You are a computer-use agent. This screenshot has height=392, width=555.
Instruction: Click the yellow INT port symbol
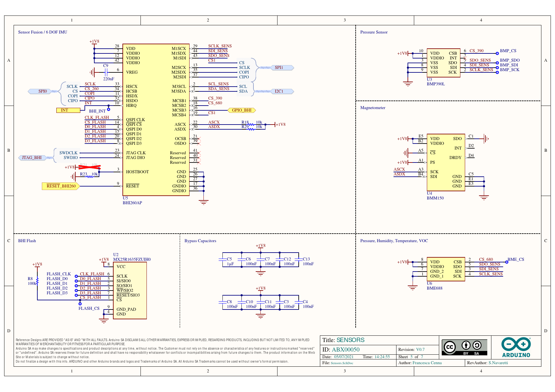point(68,110)
